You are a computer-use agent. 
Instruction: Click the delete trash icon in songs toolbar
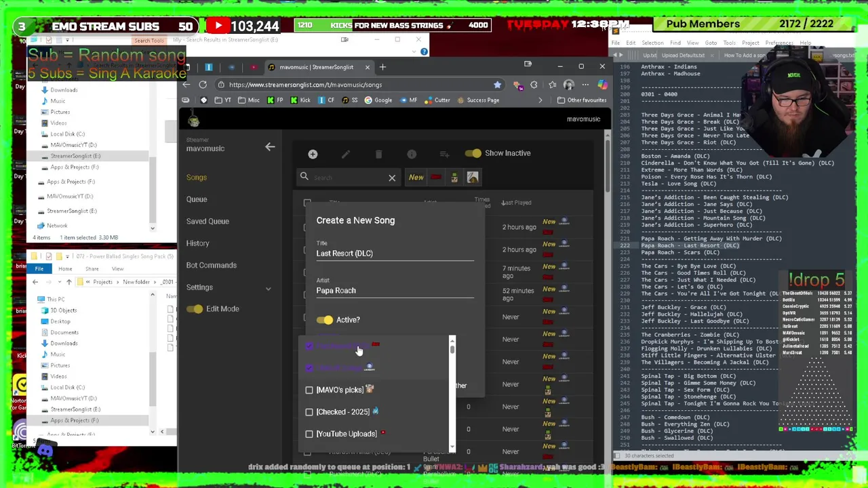[378, 154]
